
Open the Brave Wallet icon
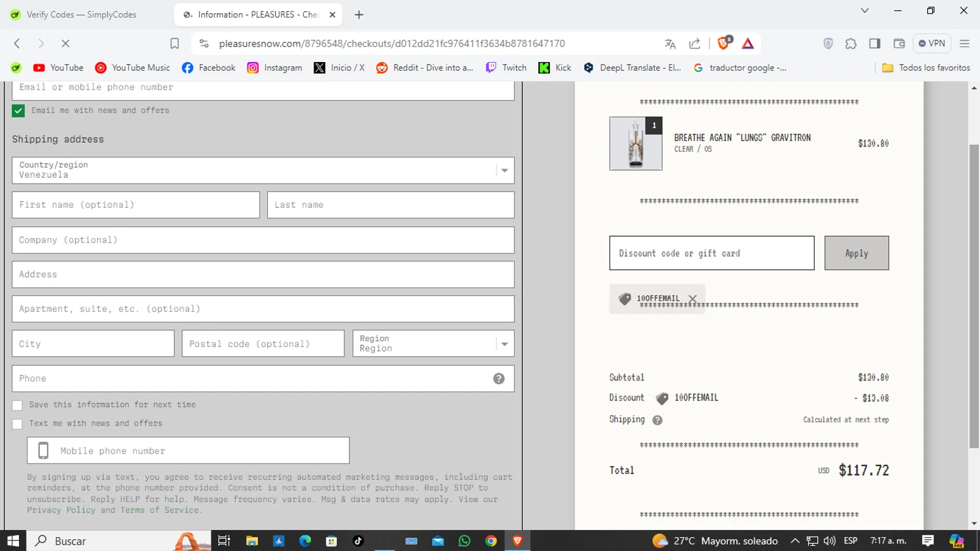point(899,44)
